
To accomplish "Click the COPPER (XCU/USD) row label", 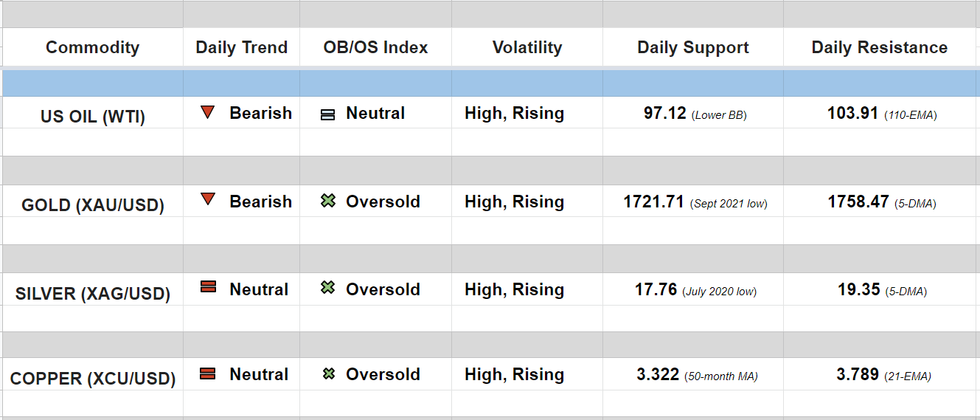I will [93, 379].
